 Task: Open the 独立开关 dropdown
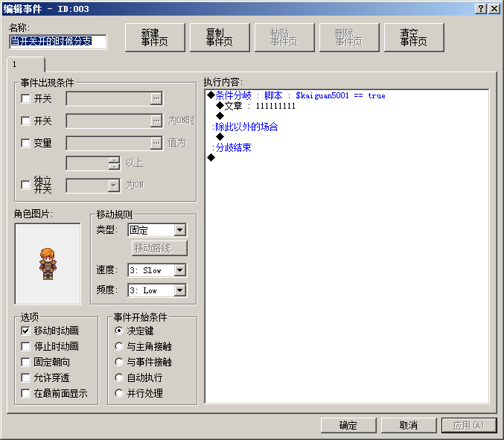pos(113,185)
